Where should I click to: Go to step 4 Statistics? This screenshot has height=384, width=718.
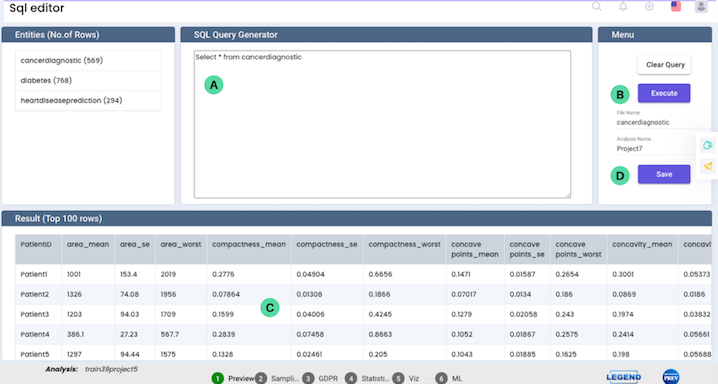[x=367, y=379]
